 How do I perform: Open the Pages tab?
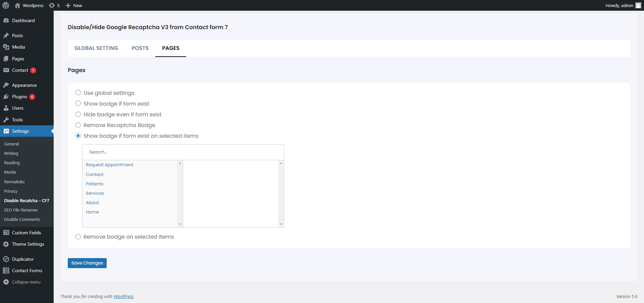click(171, 48)
